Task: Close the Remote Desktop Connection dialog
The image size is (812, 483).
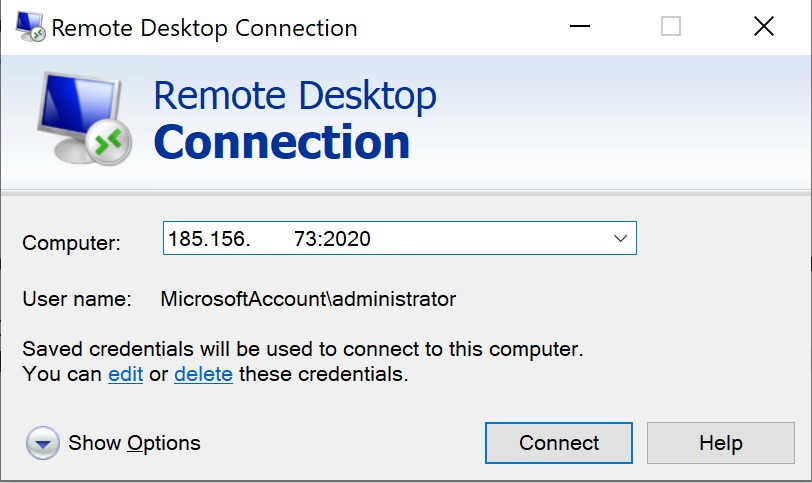Action: (764, 26)
